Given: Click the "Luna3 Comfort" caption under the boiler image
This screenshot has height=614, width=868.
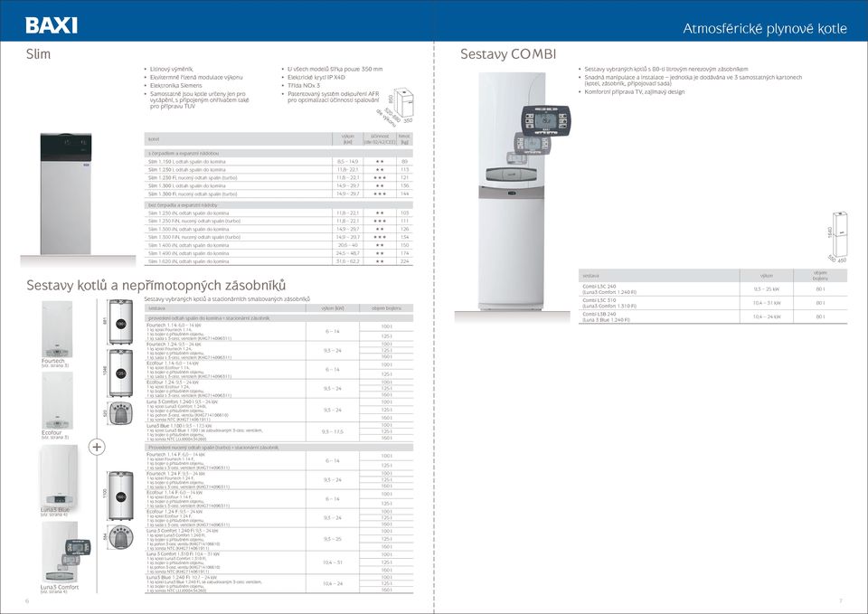Looking at the screenshot, I should (x=60, y=587).
